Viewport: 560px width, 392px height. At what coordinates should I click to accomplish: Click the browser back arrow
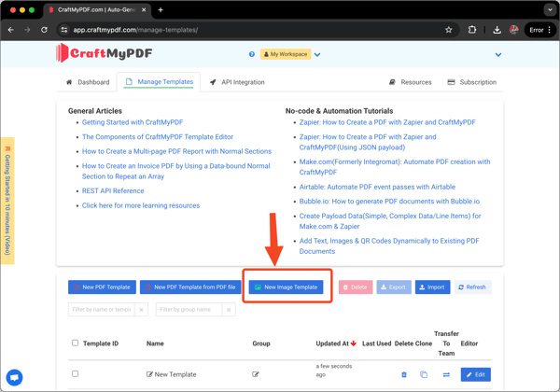(x=10, y=30)
